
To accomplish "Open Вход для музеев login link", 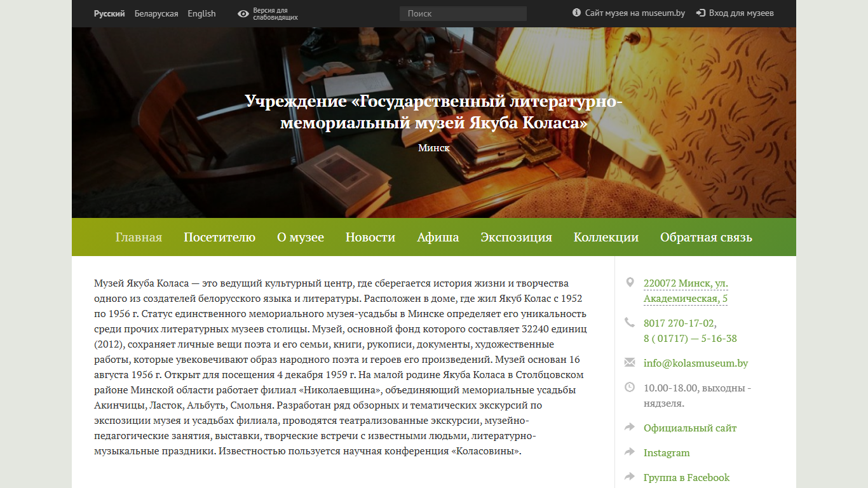I will (741, 13).
